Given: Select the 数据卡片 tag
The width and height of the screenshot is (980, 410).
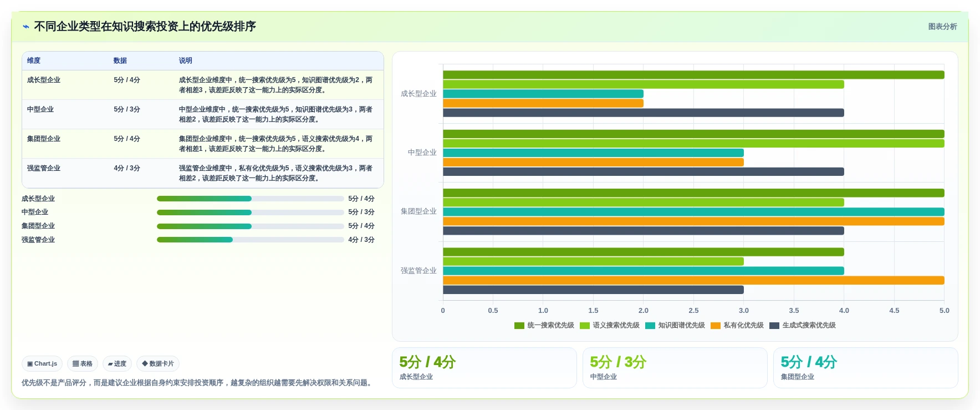Looking at the screenshot, I should point(158,364).
